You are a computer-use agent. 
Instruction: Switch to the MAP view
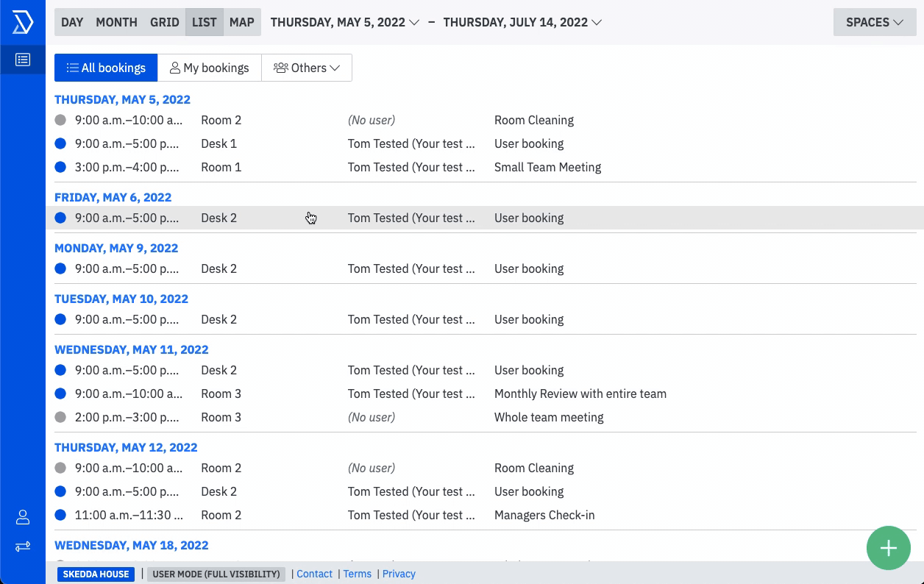241,22
